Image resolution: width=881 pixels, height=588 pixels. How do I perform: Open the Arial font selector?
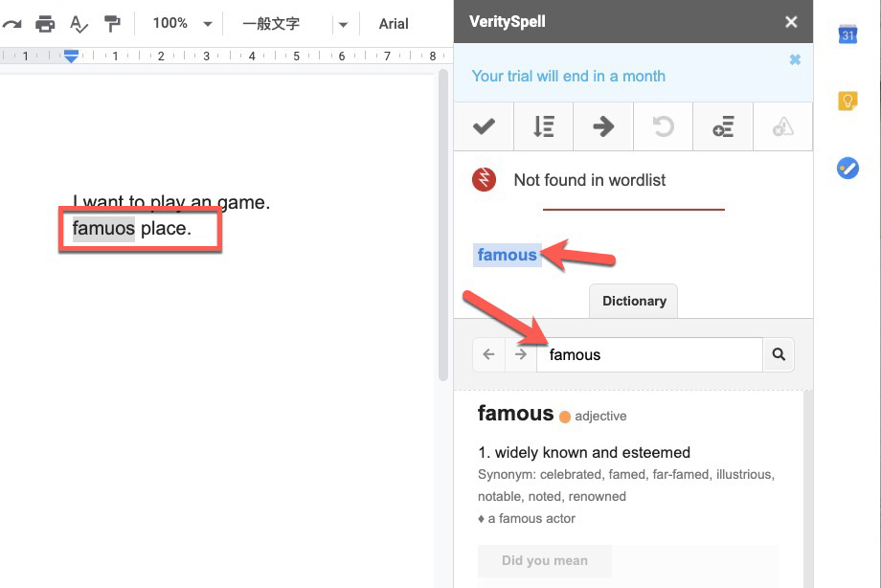[394, 23]
